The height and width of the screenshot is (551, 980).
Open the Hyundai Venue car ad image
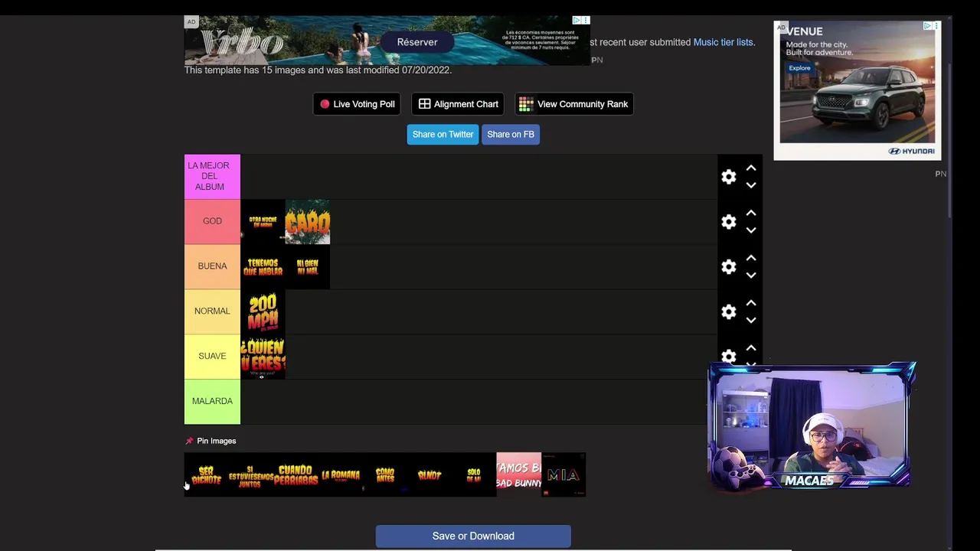(857, 90)
